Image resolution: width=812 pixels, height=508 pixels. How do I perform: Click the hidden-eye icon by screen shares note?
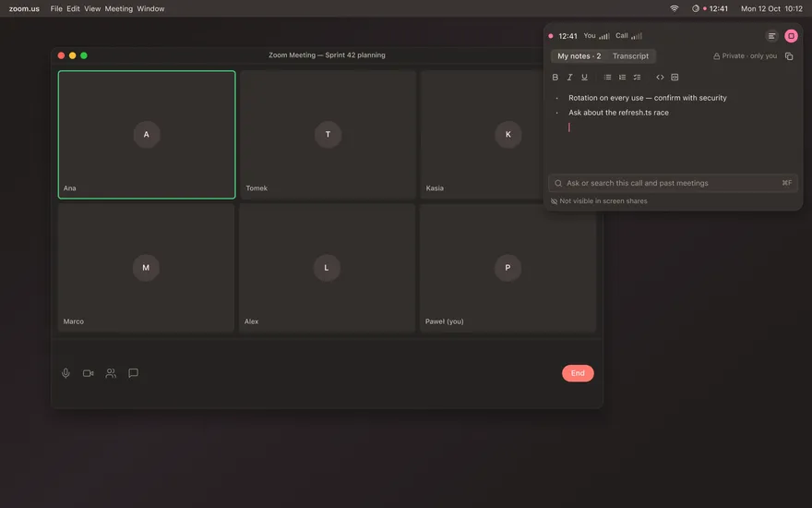tap(555, 201)
